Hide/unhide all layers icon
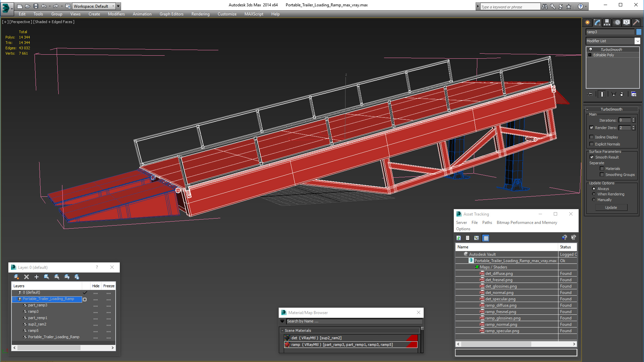The height and width of the screenshot is (362, 644). tap(67, 277)
